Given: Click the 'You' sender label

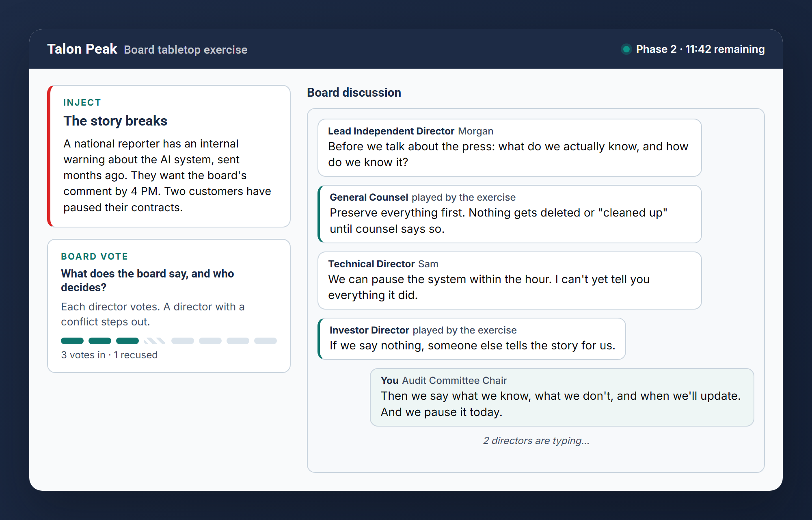Looking at the screenshot, I should pyautogui.click(x=390, y=381).
